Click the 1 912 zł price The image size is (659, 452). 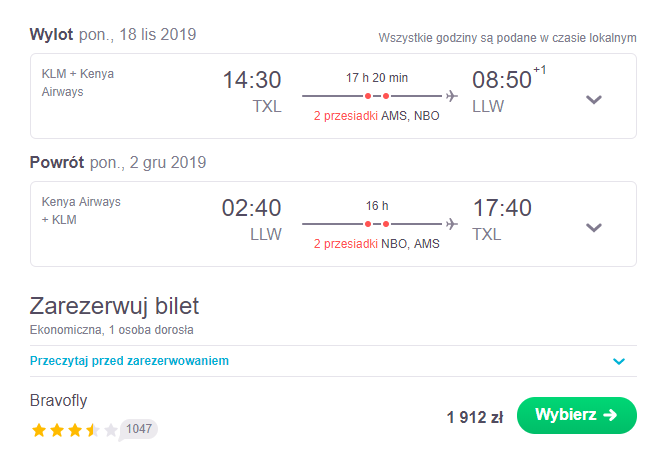click(x=474, y=418)
